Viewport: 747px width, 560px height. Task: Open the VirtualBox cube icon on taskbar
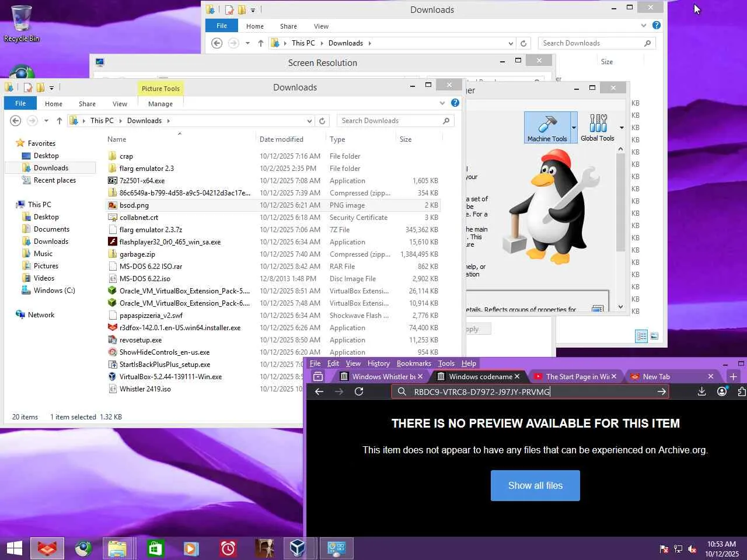point(298,548)
